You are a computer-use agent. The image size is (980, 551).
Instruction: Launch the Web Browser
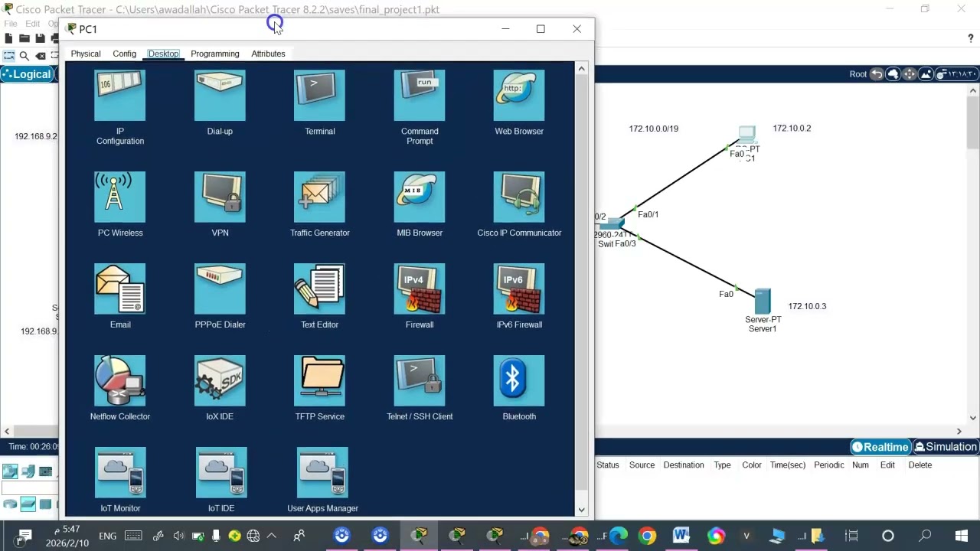click(519, 96)
